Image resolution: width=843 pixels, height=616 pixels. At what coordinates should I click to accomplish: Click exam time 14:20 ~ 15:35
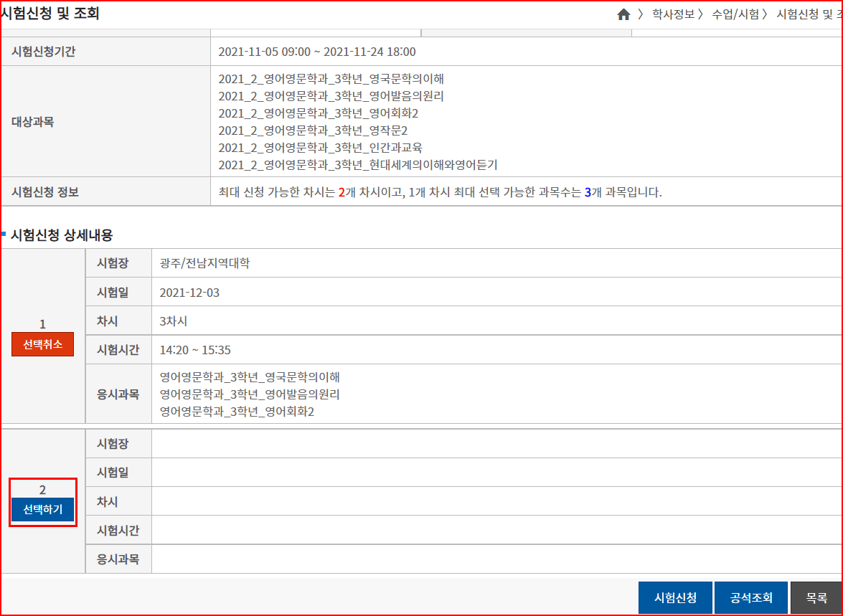click(195, 350)
